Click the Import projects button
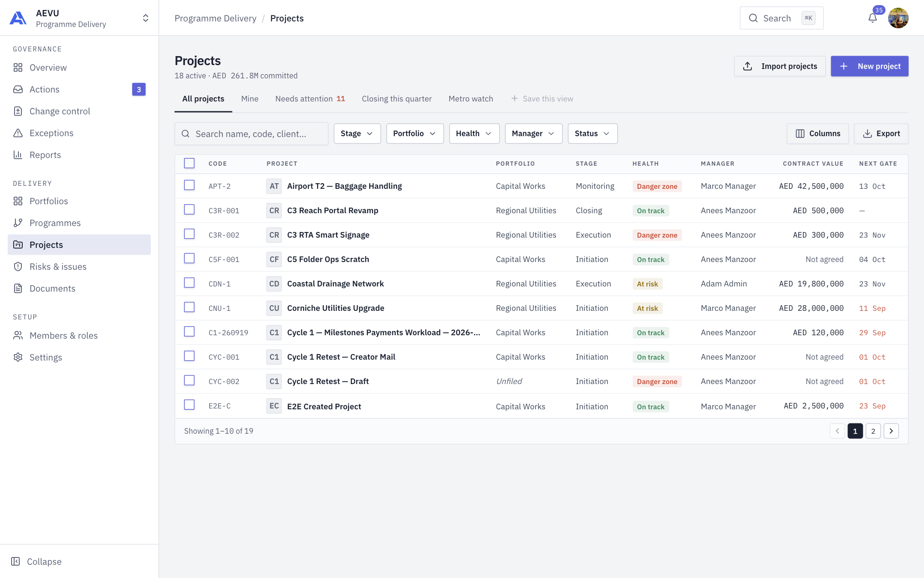924x578 pixels. 779,66
